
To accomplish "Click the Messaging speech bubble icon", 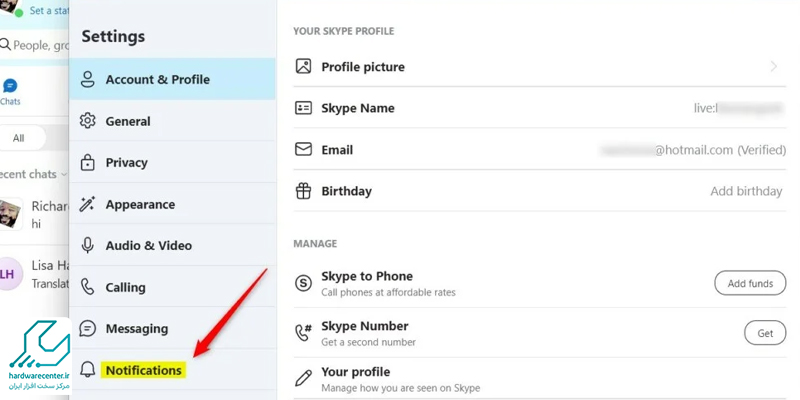I will pyautogui.click(x=88, y=329).
